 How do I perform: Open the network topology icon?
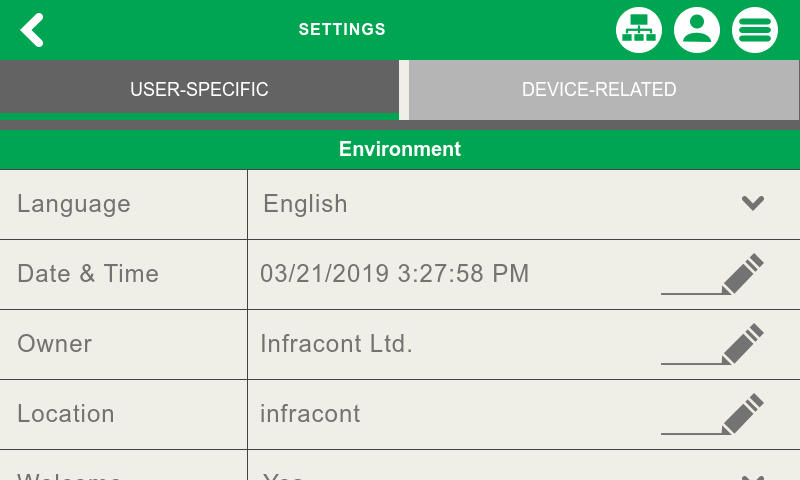click(x=639, y=30)
